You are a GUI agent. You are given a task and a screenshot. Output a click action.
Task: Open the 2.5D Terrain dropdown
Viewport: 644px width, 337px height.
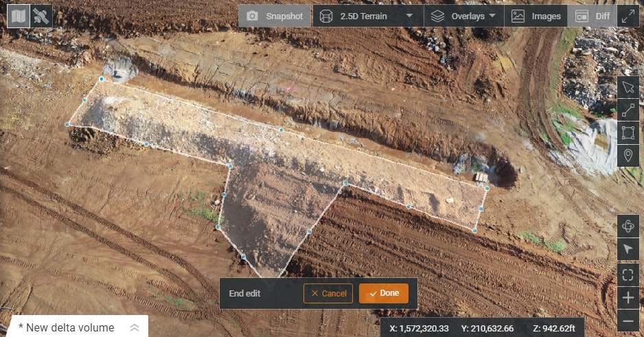(367, 16)
